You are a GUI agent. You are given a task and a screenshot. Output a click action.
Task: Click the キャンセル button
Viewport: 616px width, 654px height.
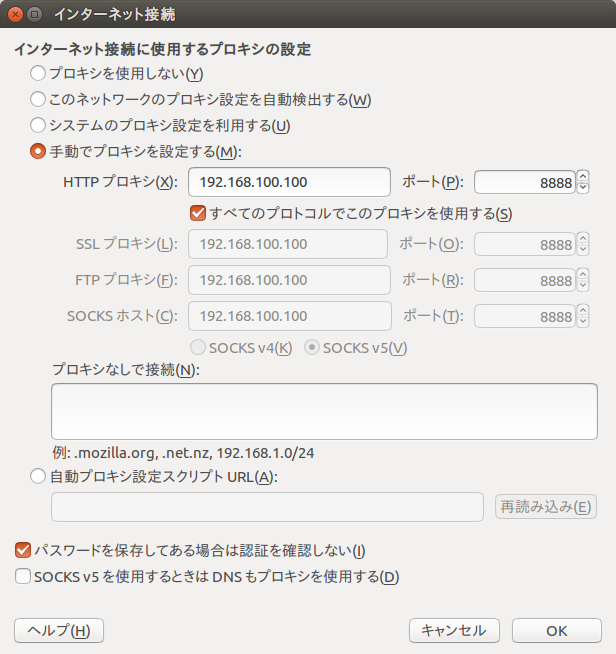pyautogui.click(x=454, y=630)
